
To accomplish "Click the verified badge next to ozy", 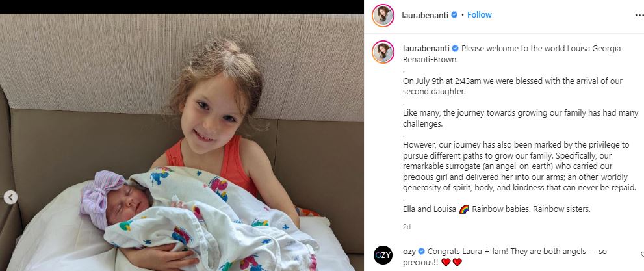I will pos(421,252).
